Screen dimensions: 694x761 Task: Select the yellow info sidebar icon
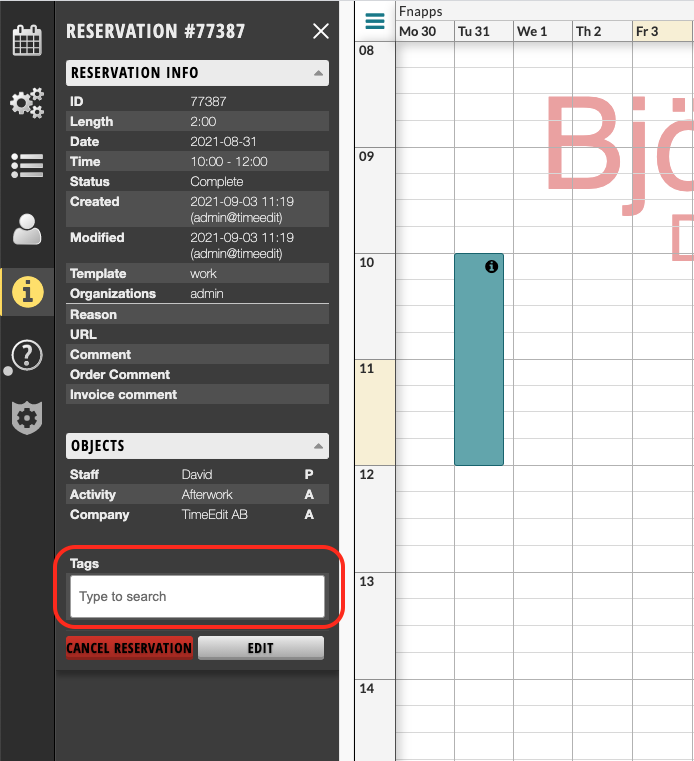pos(28,292)
